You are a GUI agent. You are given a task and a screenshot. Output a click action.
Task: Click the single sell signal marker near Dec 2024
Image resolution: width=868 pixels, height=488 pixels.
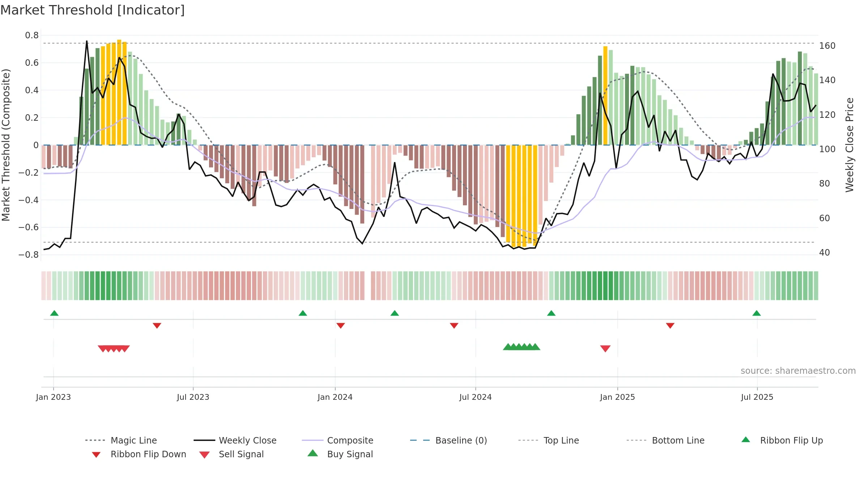pos(605,348)
